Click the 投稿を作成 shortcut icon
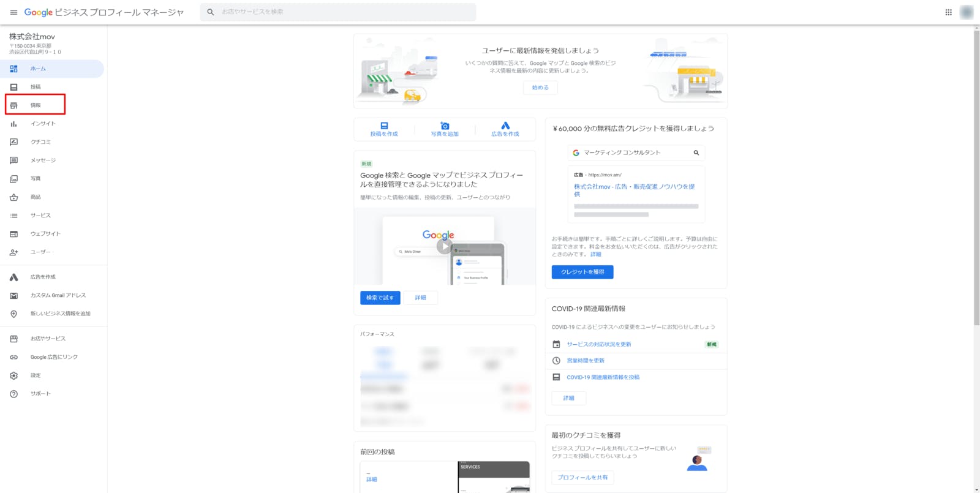The image size is (980, 493). pos(384,126)
